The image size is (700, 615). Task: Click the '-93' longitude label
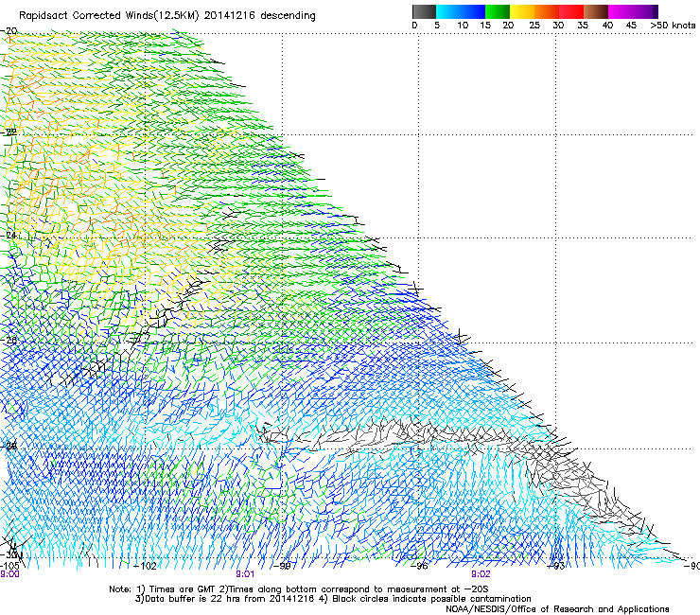556,566
